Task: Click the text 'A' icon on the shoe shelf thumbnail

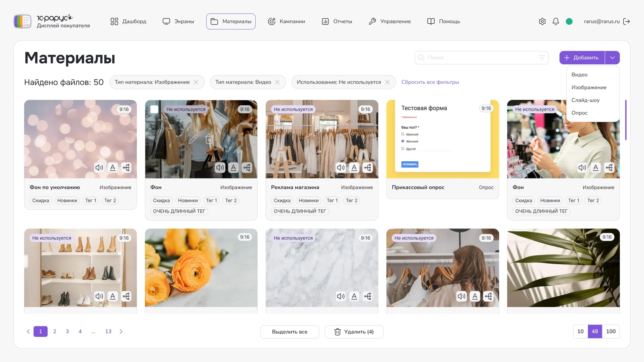Action: [113, 296]
